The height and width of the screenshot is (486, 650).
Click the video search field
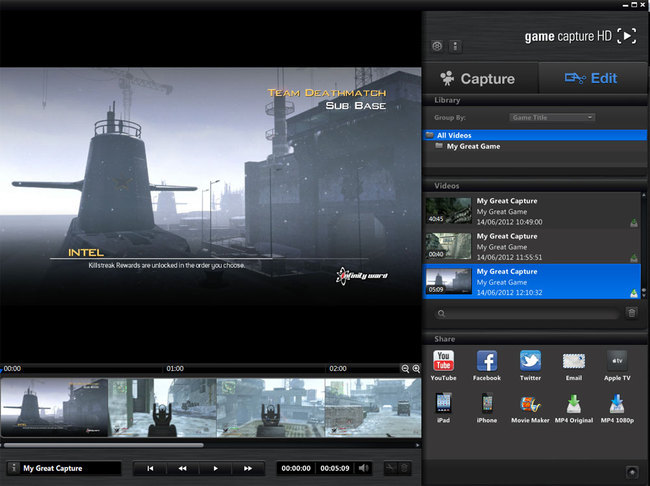tap(527, 313)
